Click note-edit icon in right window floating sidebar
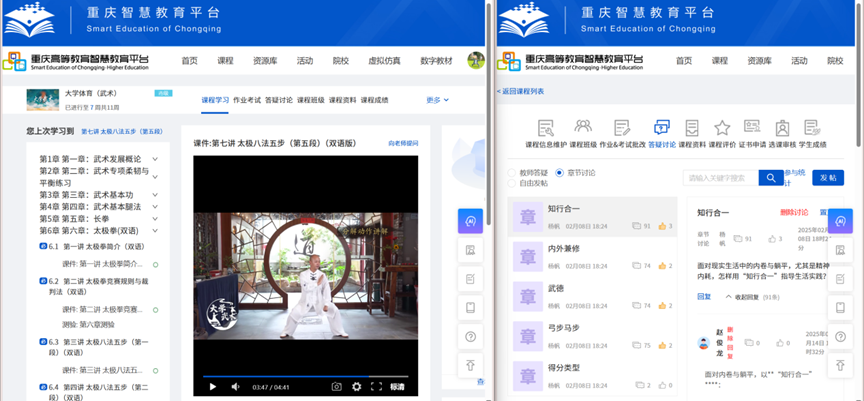The image size is (864, 401). 840,279
